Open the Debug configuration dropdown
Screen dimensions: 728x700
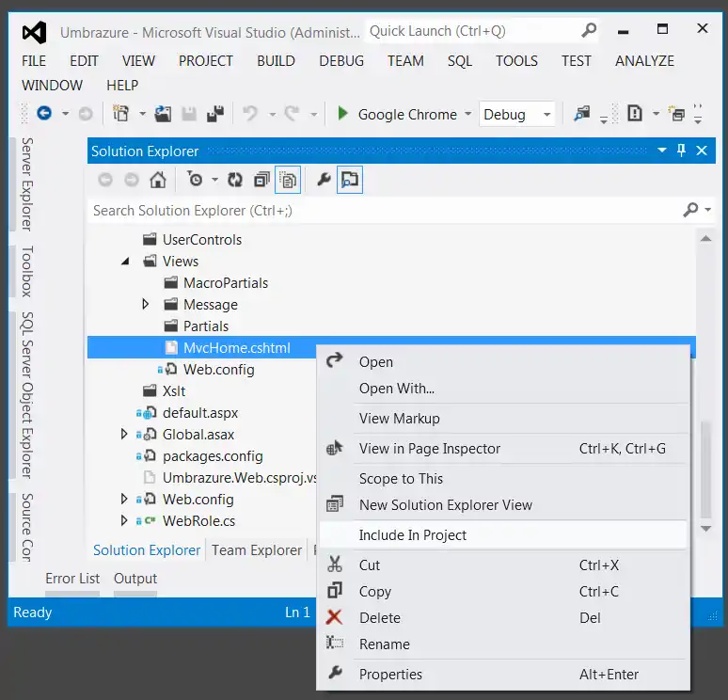click(516, 114)
